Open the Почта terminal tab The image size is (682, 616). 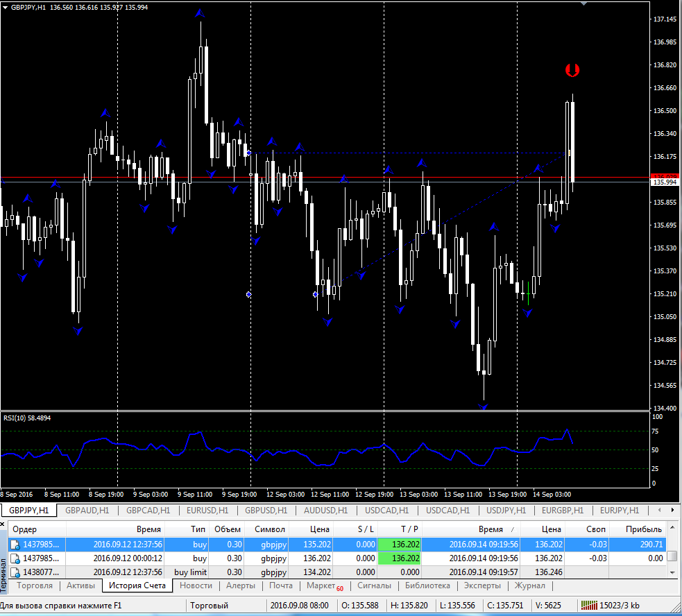coord(280,585)
